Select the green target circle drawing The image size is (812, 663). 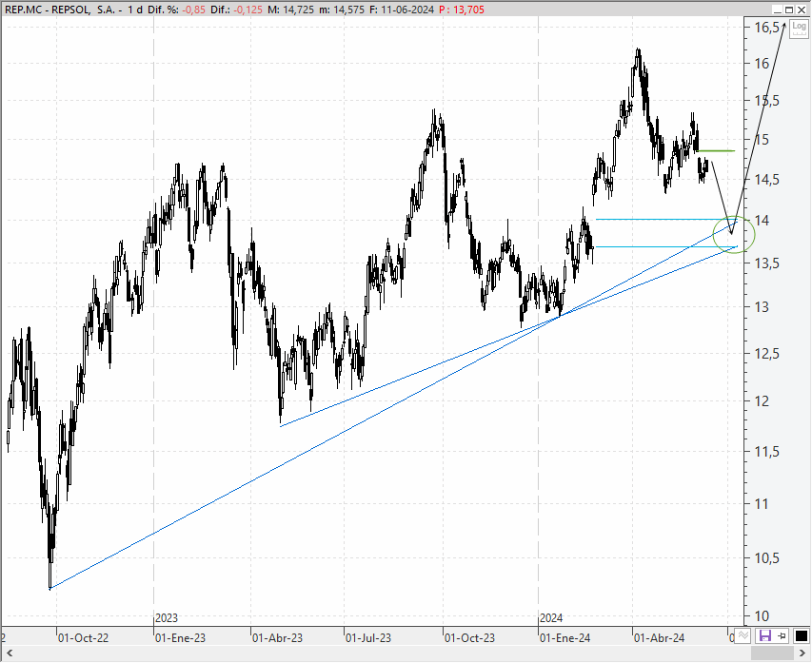coord(734,234)
